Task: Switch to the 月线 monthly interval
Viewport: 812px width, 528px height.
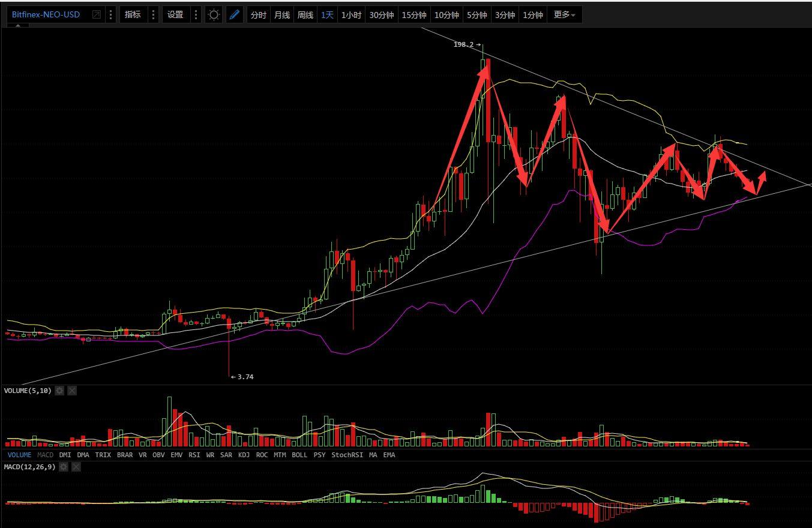Action: [x=282, y=15]
